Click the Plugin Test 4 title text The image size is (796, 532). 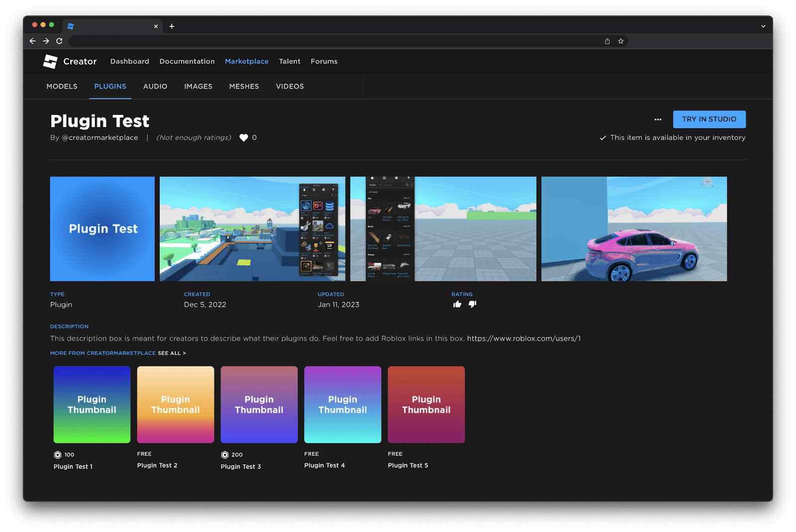(x=324, y=465)
